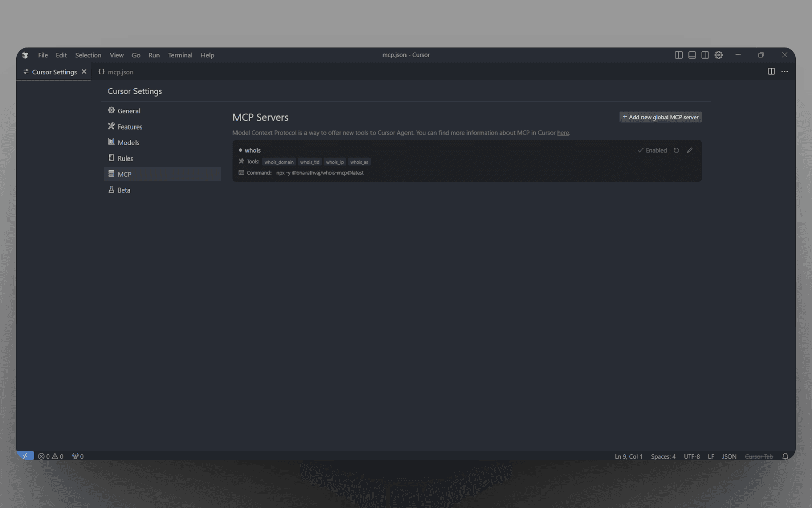The height and width of the screenshot is (508, 812).
Task: Select encoding UTF-8 in status bar
Action: tap(692, 456)
